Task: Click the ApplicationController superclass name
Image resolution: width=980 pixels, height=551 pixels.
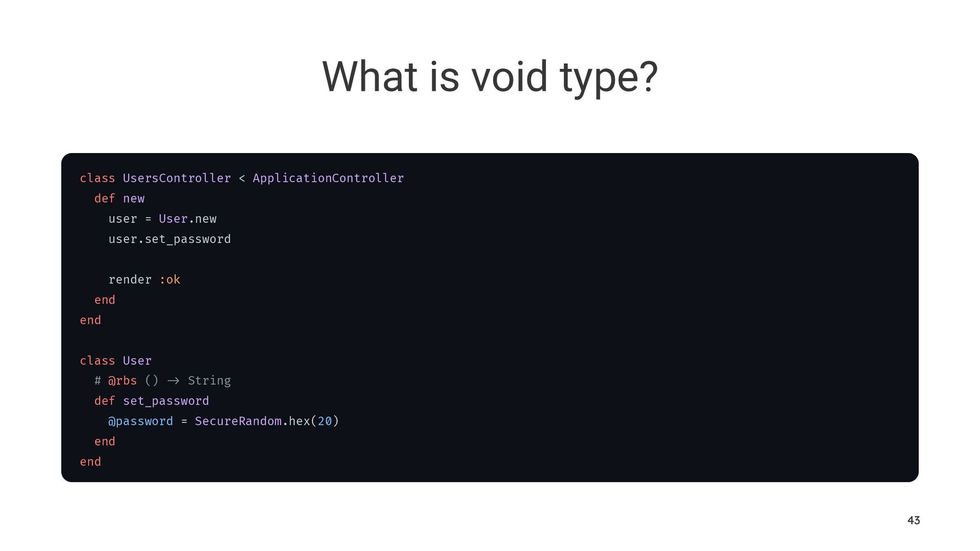Action: point(328,178)
